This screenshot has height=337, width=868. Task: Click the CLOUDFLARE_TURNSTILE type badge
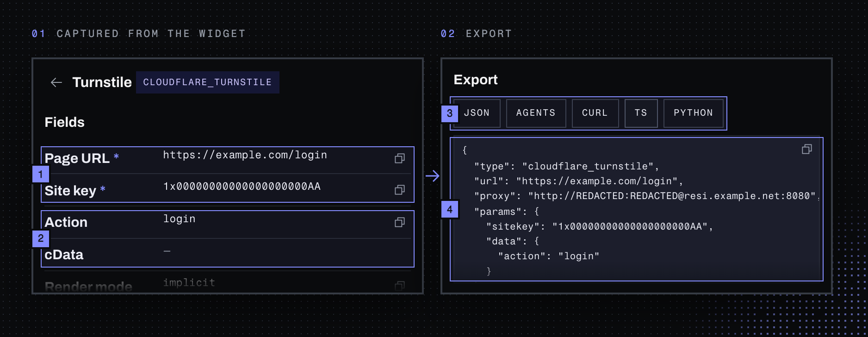pyautogui.click(x=207, y=82)
